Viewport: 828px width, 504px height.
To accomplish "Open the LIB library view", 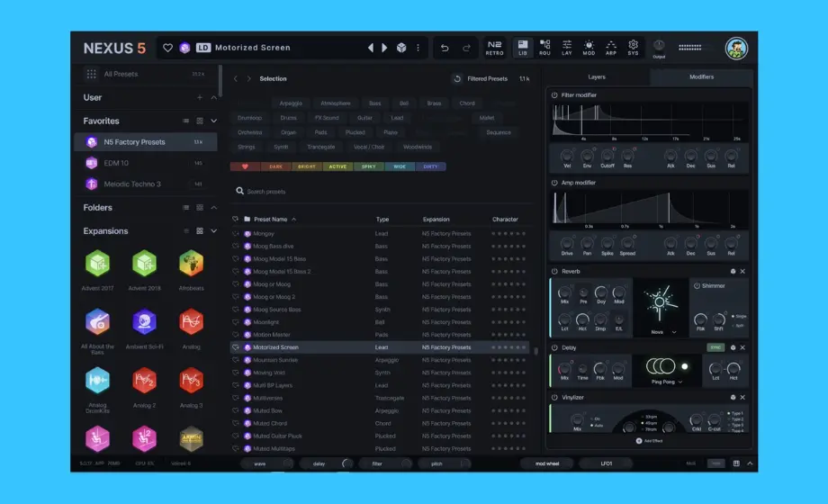I will coord(522,48).
